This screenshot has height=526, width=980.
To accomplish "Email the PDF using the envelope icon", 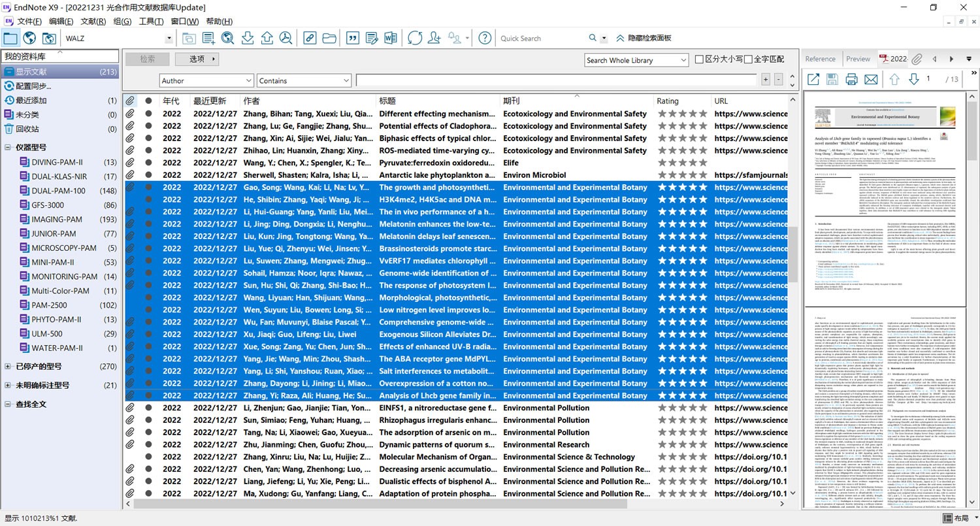I will 871,79.
